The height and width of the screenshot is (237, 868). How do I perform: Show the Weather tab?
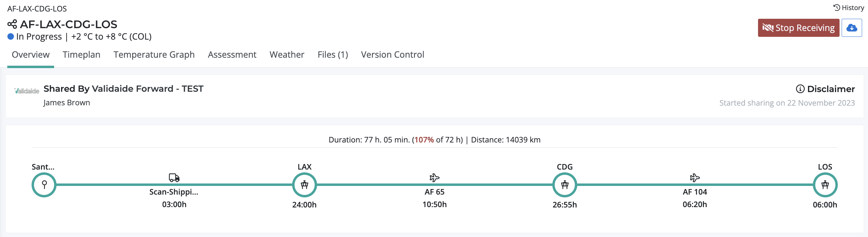click(287, 55)
